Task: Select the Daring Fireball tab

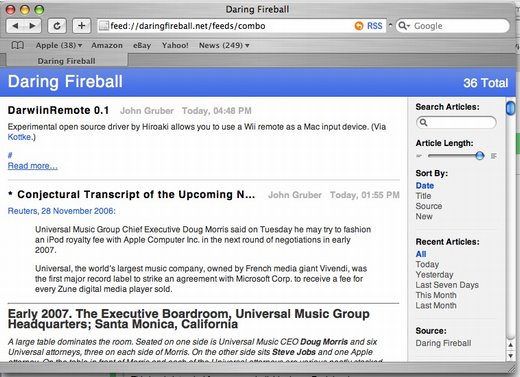Action: (66, 61)
